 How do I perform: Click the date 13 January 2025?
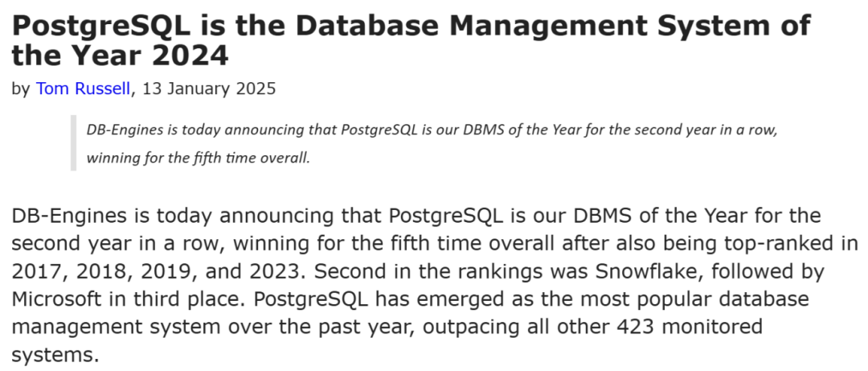coord(209,89)
